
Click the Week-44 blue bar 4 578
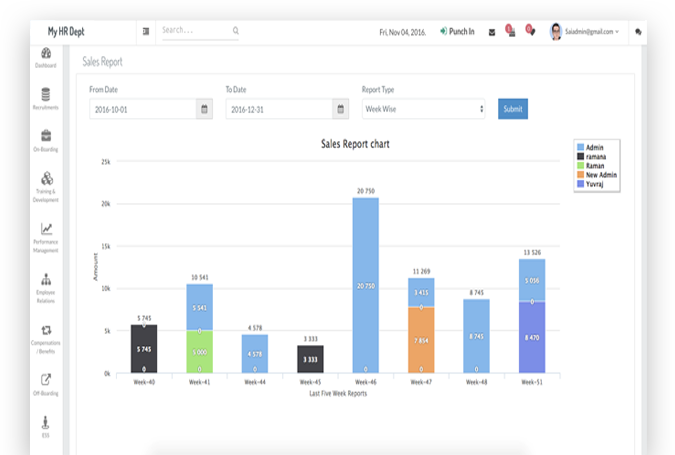click(255, 354)
